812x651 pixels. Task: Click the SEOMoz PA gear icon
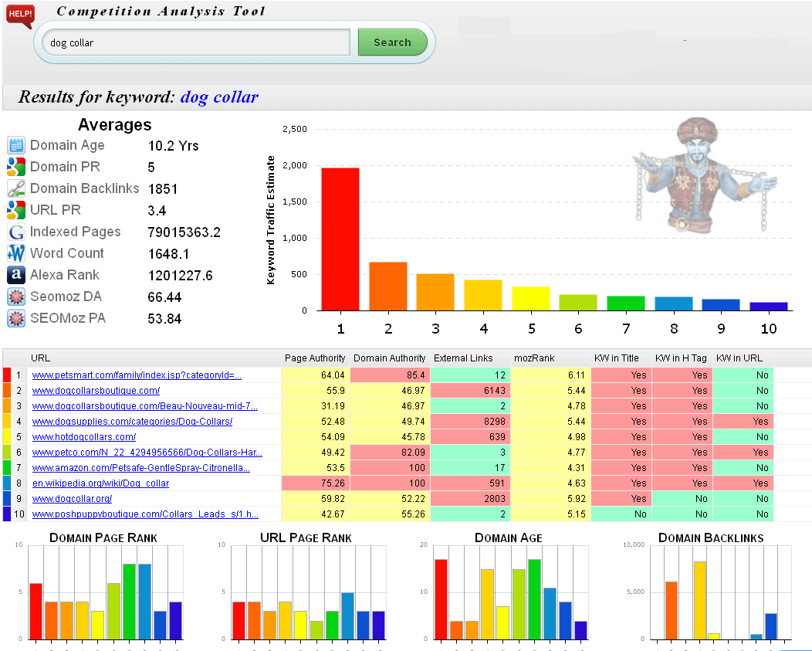pos(16,318)
